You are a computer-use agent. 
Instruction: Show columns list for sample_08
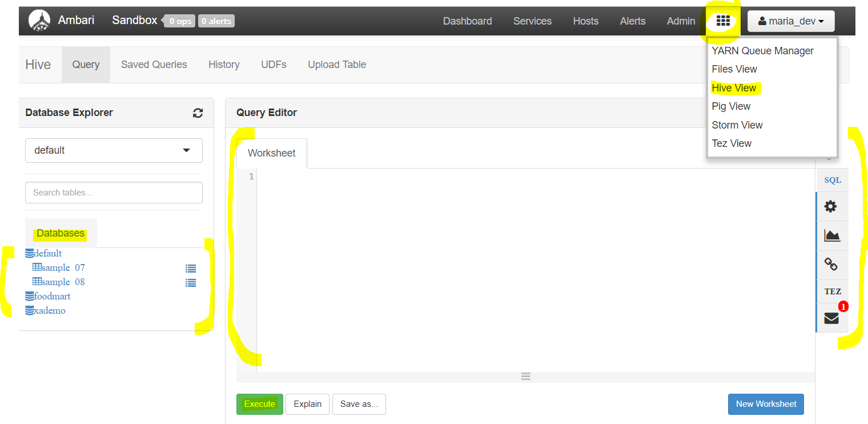pyautogui.click(x=191, y=282)
